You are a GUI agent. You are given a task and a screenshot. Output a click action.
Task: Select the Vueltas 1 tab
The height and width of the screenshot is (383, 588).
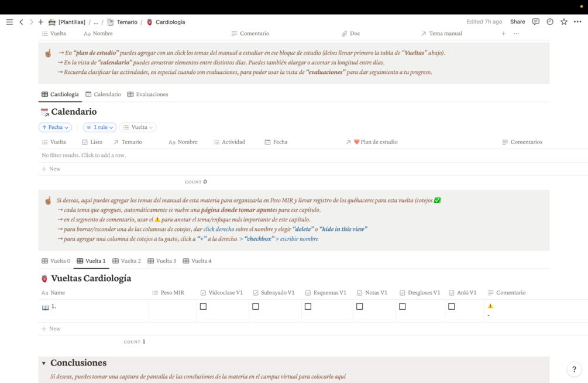pyautogui.click(x=91, y=261)
